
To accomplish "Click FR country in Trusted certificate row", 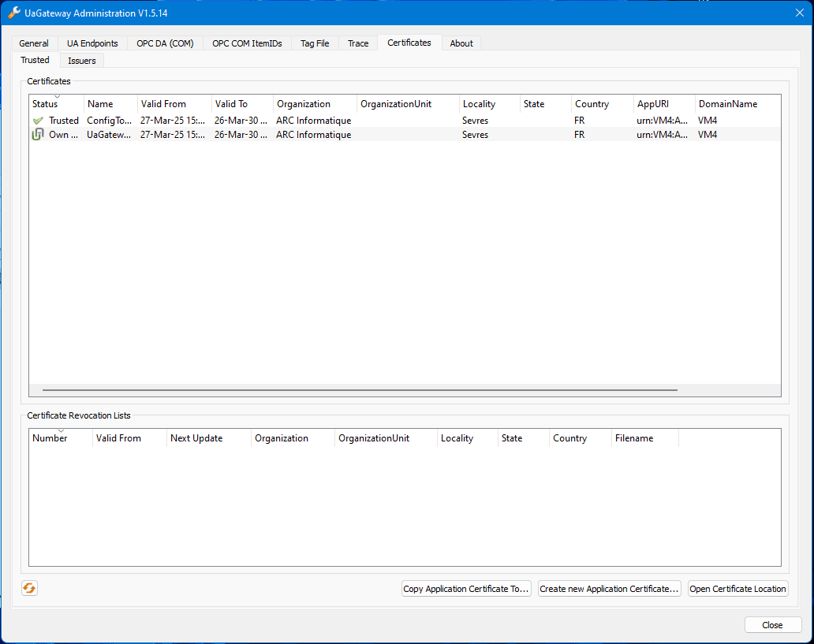I will tap(580, 121).
